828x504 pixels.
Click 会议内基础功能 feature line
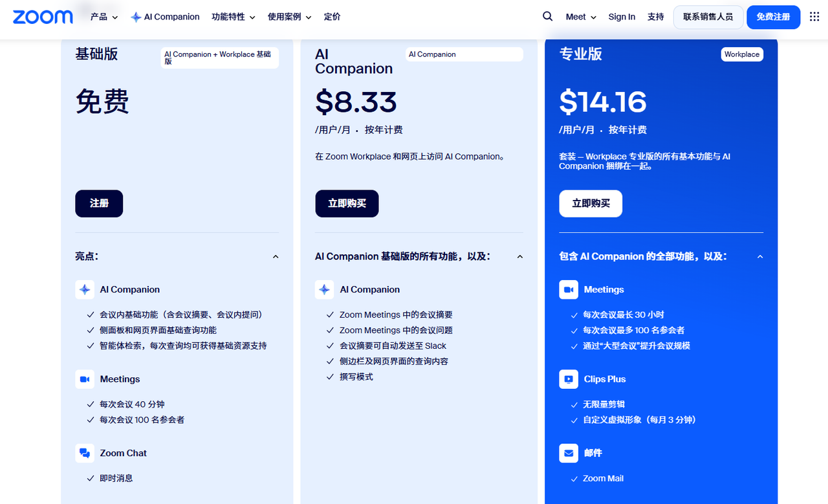(182, 315)
